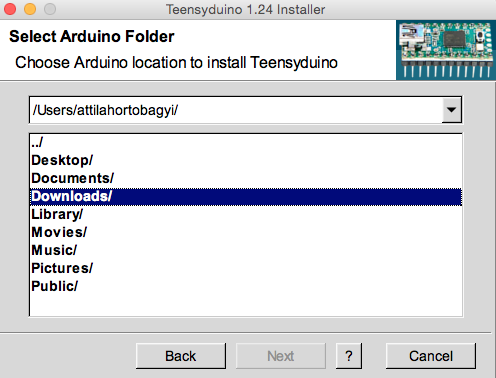Select the highlighted Downloads/ folder
The image size is (496, 378).
pos(246,197)
